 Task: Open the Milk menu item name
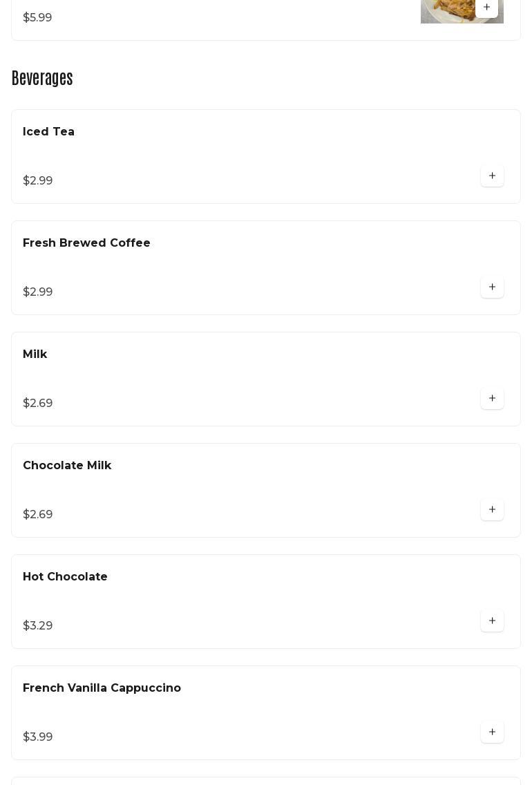click(x=35, y=354)
